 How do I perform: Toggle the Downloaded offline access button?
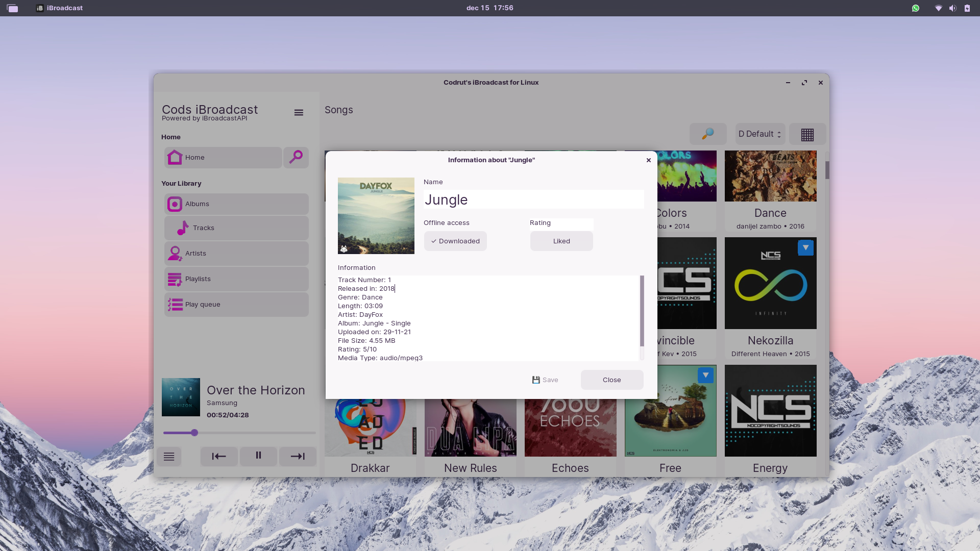(x=455, y=241)
